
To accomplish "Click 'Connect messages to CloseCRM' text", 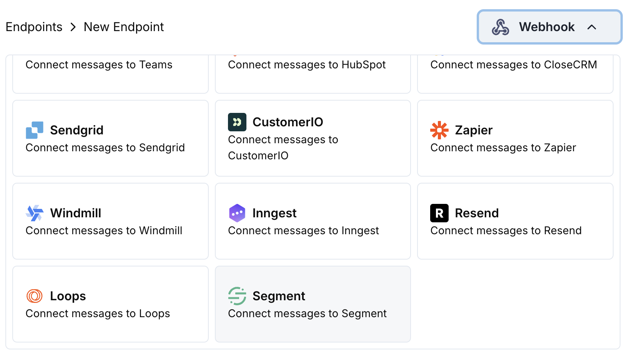I will point(514,65).
